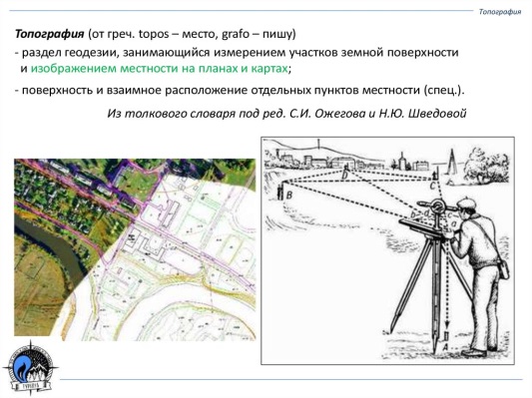Click point label B in the drawing

pos(289,196)
